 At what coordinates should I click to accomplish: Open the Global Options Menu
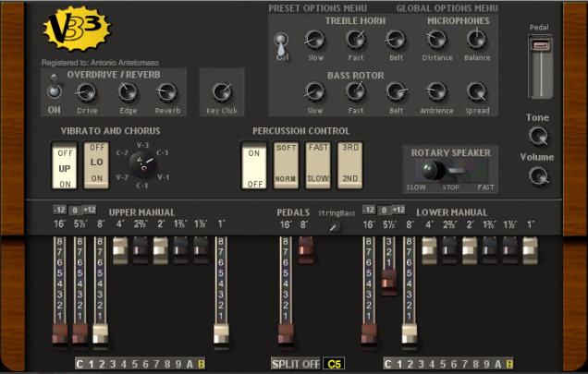(x=447, y=7)
